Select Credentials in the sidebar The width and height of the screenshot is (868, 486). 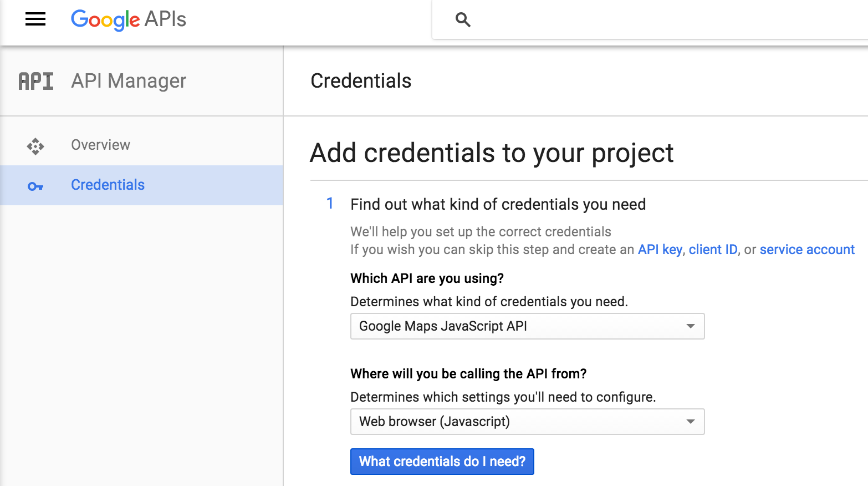click(108, 185)
